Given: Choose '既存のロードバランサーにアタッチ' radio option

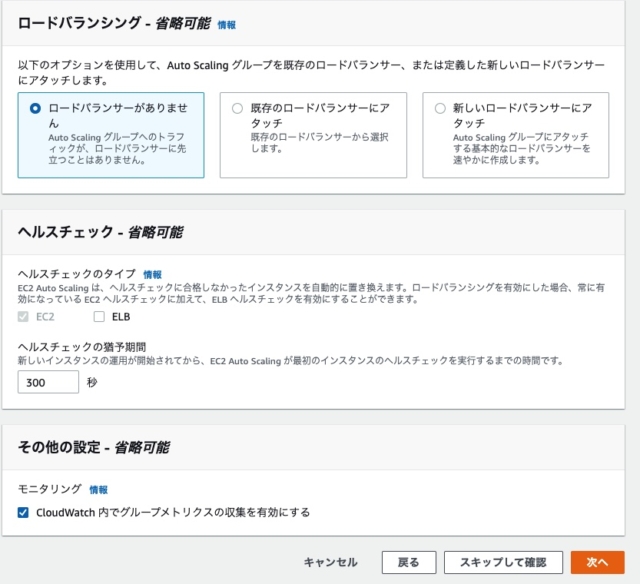Looking at the screenshot, I should click(237, 109).
